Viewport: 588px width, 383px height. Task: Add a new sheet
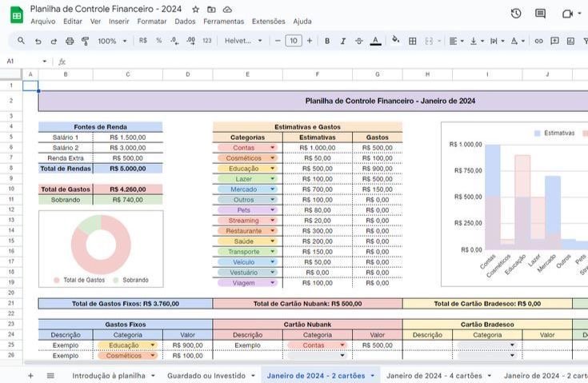pyautogui.click(x=30, y=376)
